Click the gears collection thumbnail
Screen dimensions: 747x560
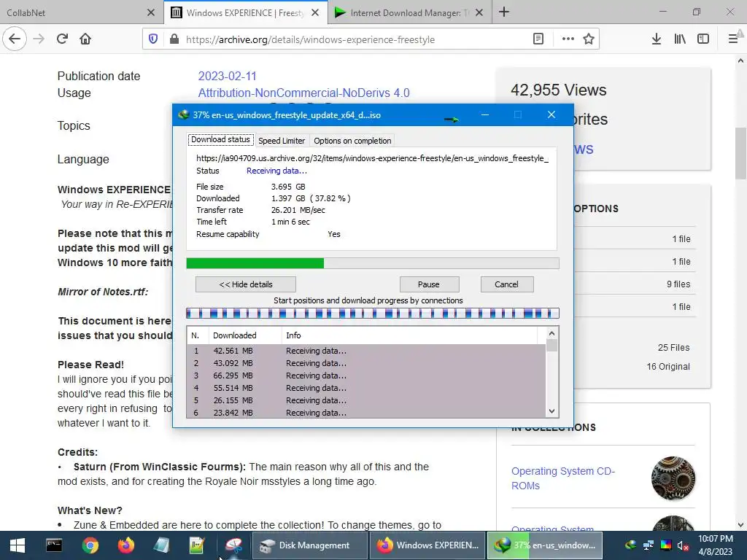(673, 478)
